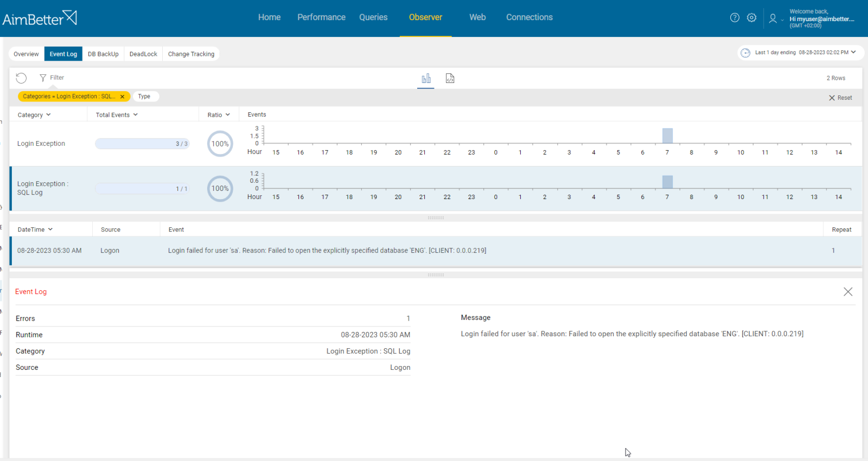Click the 3/3 total events bar
The image size is (868, 461).
pyautogui.click(x=142, y=144)
